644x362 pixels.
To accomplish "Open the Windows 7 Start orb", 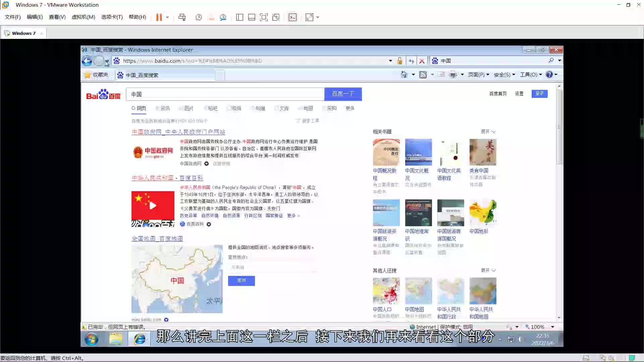I will pyautogui.click(x=92, y=339).
